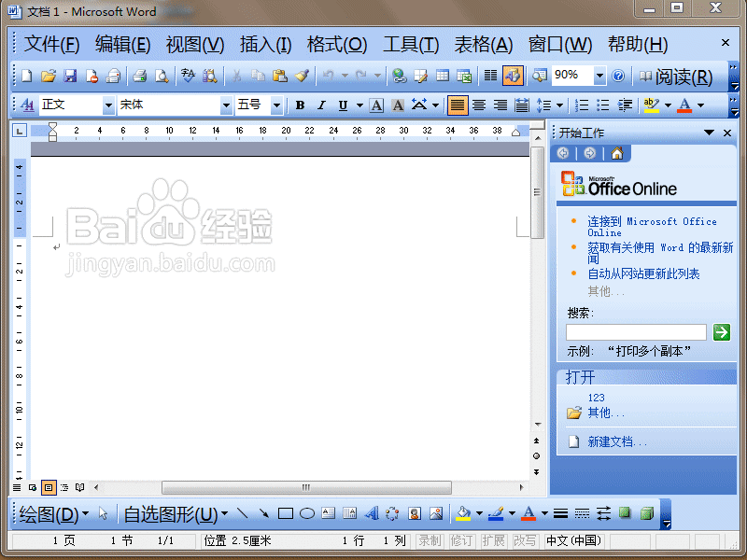Toggle justify alignment button
Image resolution: width=747 pixels, height=560 pixels.
[x=458, y=105]
